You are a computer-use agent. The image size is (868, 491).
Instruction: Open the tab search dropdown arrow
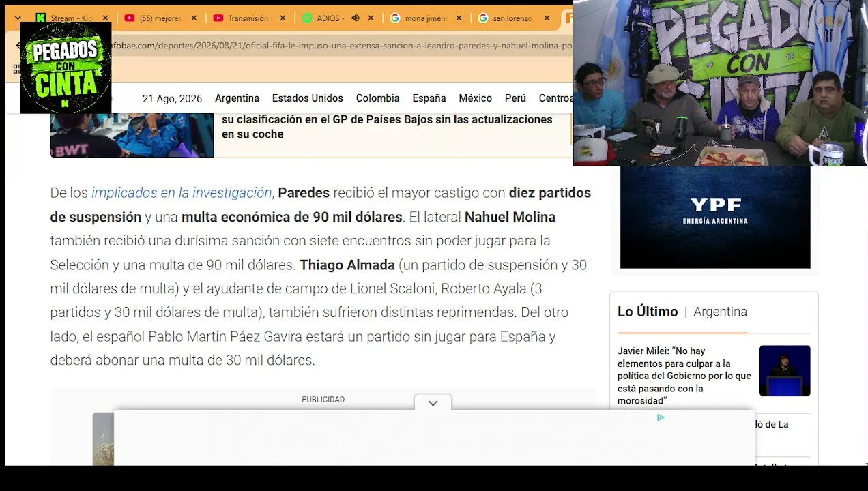[18, 18]
